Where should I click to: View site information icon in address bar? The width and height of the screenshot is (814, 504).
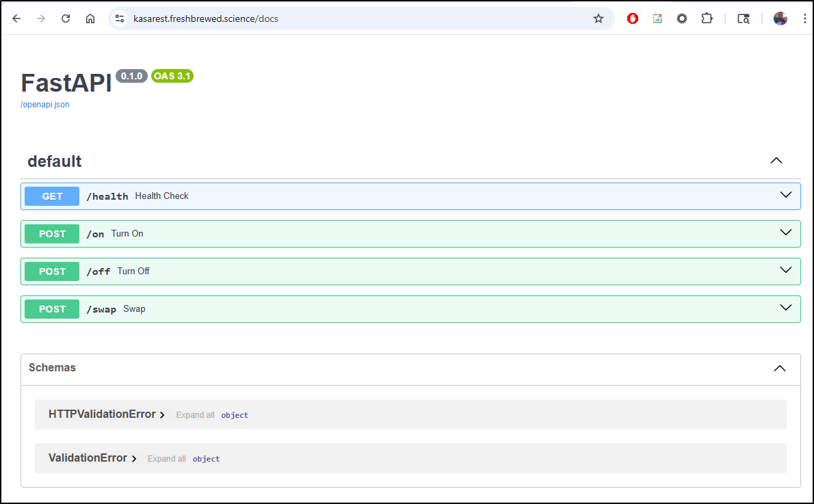[x=120, y=18]
